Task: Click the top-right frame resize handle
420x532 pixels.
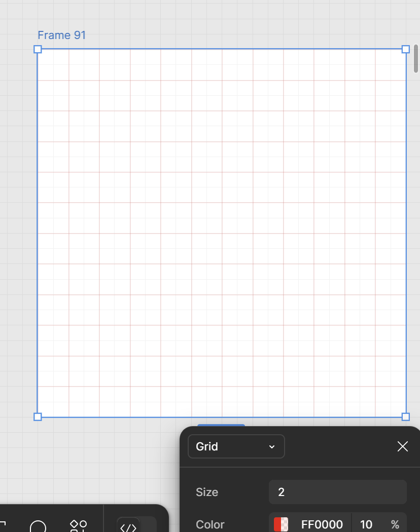Action: [x=406, y=49]
